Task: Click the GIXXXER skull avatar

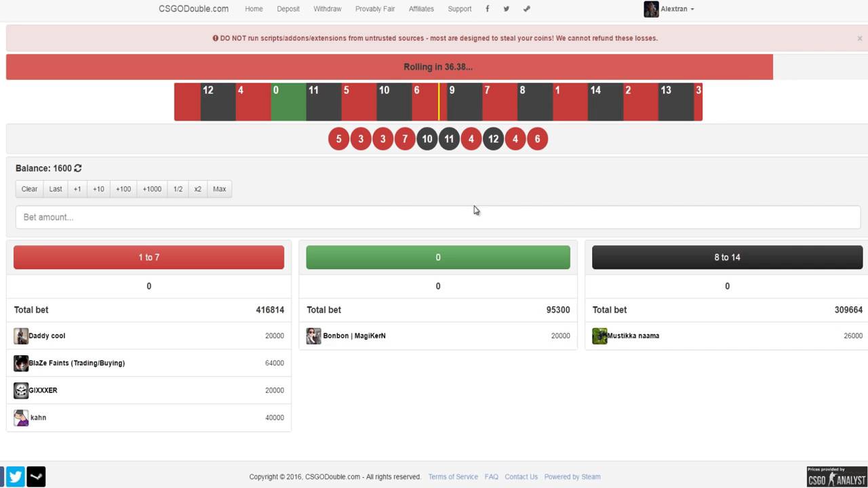Action: 21,390
